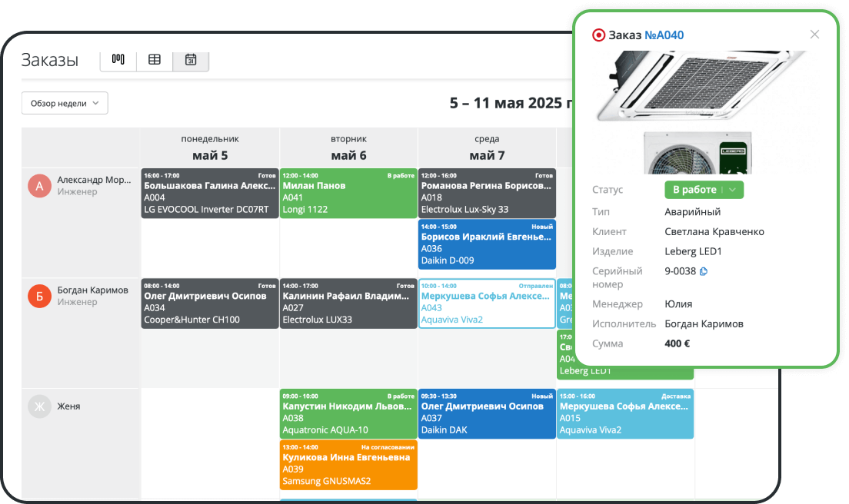This screenshot has height=504, width=849.
Task: Select Меркушева Софья order A043
Action: [486, 303]
